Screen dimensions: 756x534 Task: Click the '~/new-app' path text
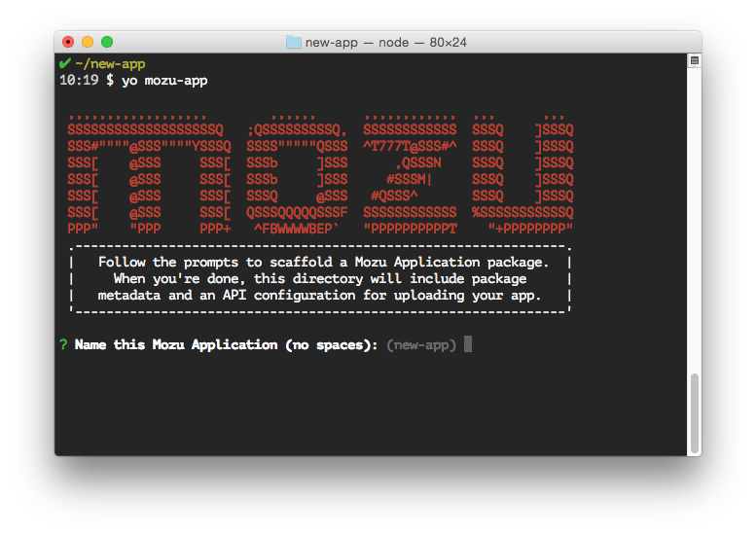pos(110,63)
